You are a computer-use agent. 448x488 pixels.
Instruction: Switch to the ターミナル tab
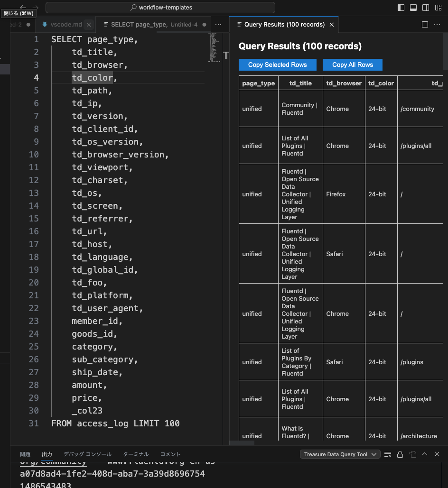[x=136, y=454]
